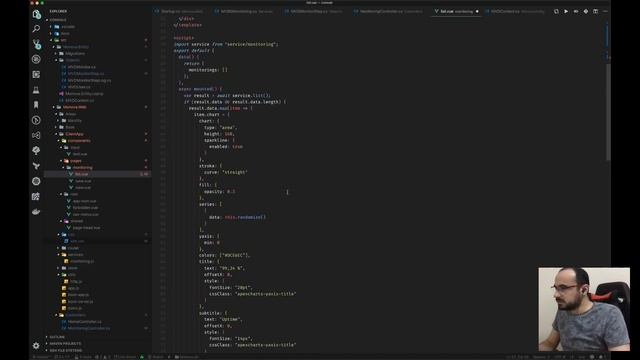Click the bookmark icon in activity bar
The width and height of the screenshot is (640, 360).
coord(36,105)
